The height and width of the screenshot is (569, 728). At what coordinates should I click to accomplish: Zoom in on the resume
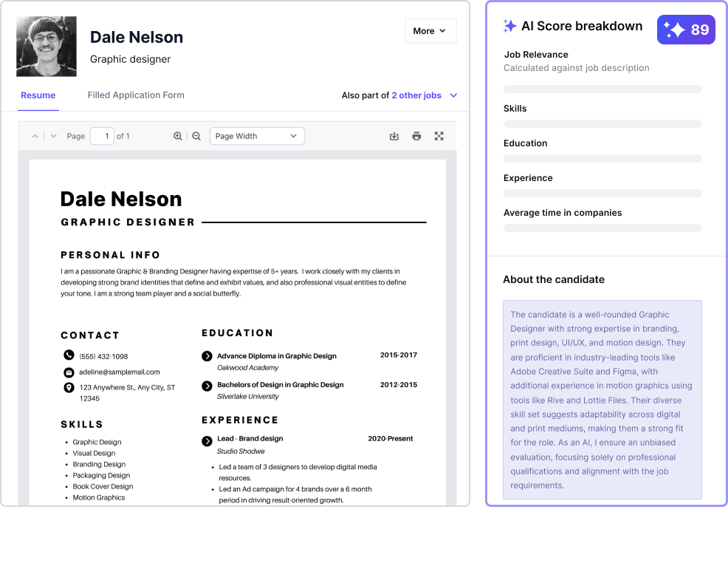pyautogui.click(x=178, y=136)
